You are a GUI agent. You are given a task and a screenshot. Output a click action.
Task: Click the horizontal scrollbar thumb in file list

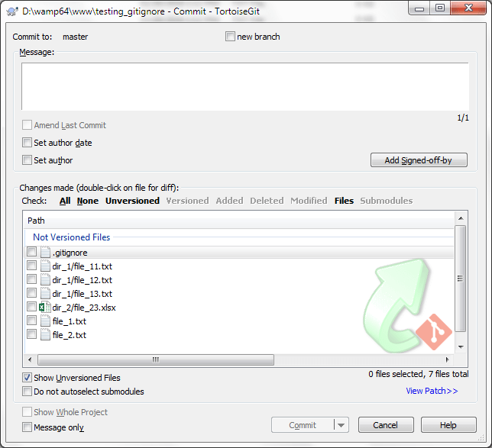(x=156, y=359)
